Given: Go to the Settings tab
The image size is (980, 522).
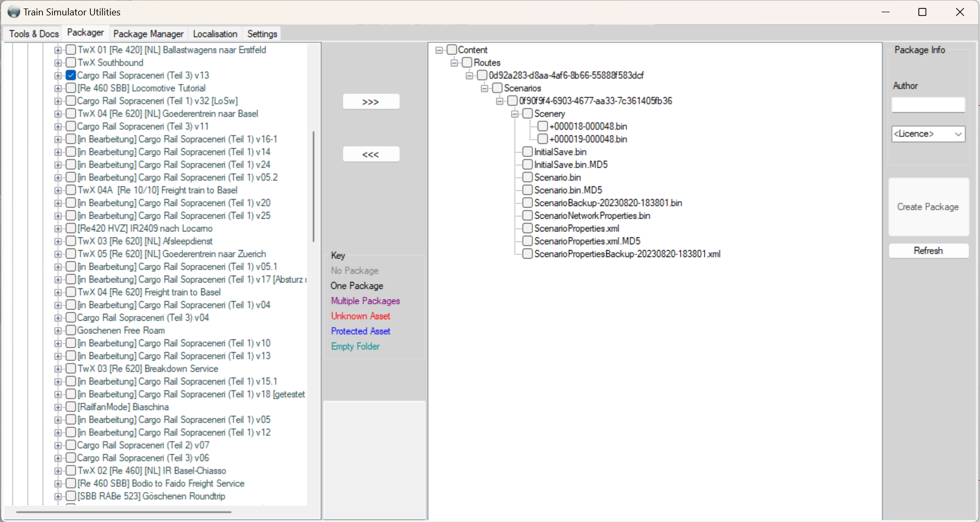Looking at the screenshot, I should (262, 34).
